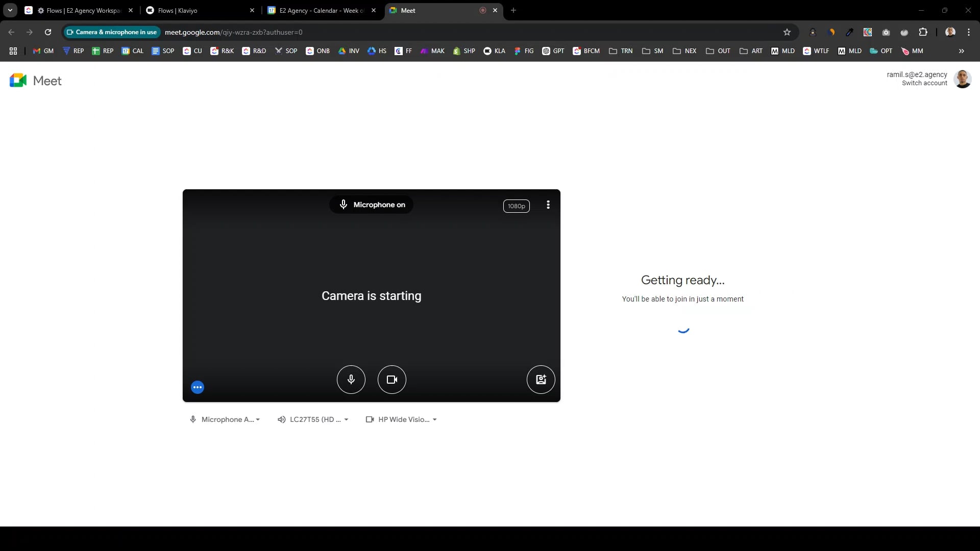Click Switch account link

pos(924,83)
